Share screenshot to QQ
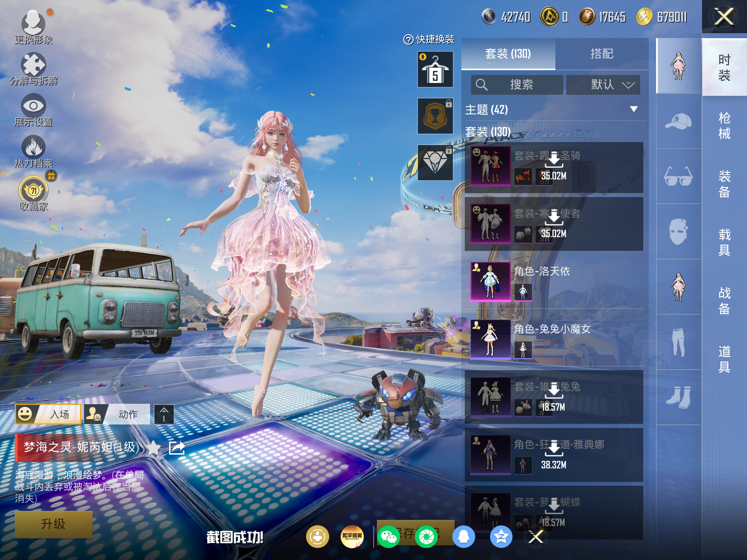This screenshot has height=560, width=747. pos(464,537)
